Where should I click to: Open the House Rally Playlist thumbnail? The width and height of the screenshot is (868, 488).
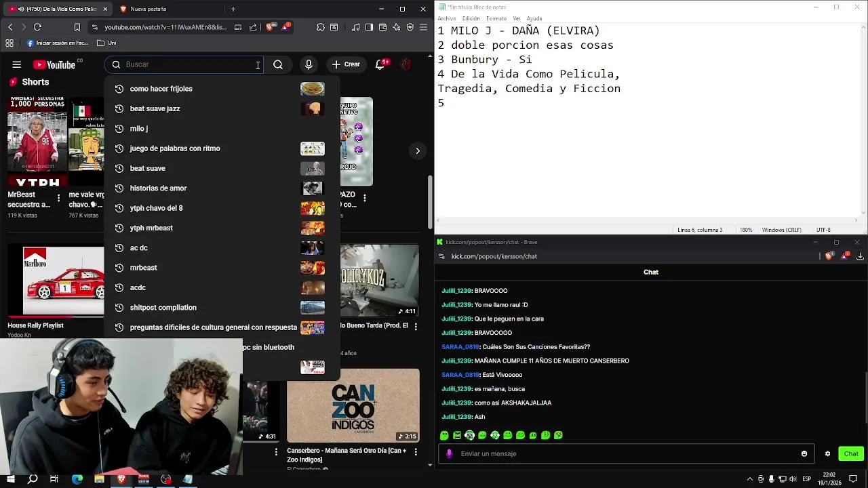pyautogui.click(x=56, y=281)
